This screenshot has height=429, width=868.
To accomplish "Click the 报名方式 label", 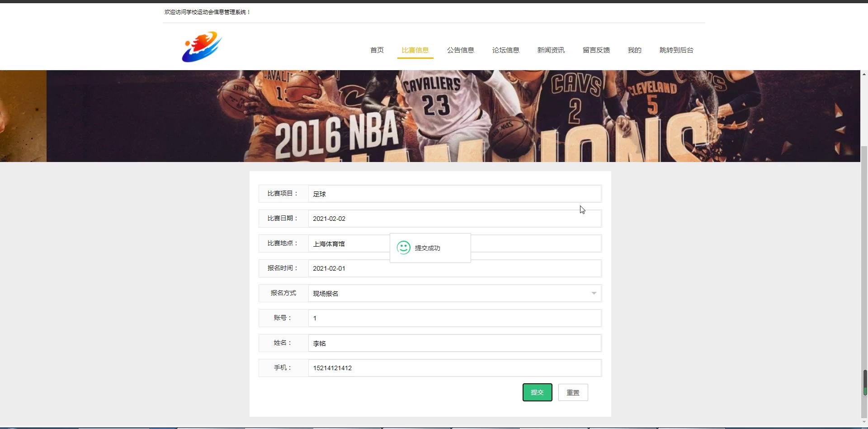I will [x=283, y=293].
